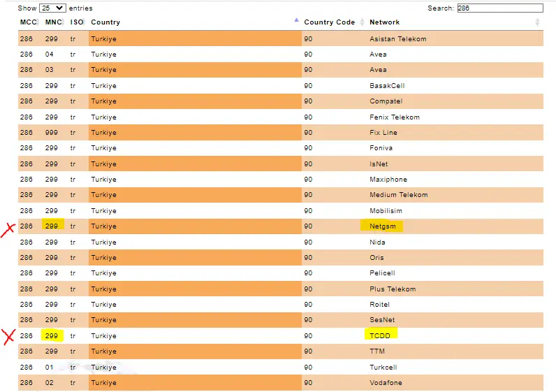This screenshot has height=392, width=556.
Task: Click MNC 999 in Fix Line row
Action: [x=52, y=133]
